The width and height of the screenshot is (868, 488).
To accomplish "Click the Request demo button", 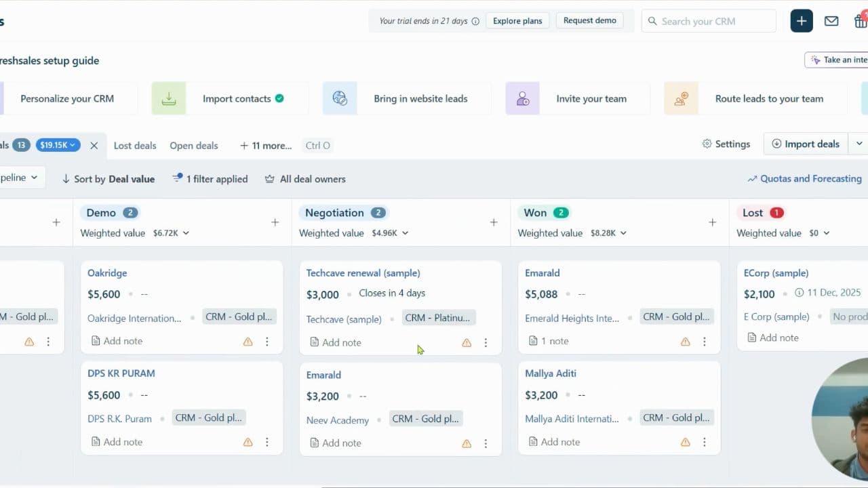I will tap(589, 20).
